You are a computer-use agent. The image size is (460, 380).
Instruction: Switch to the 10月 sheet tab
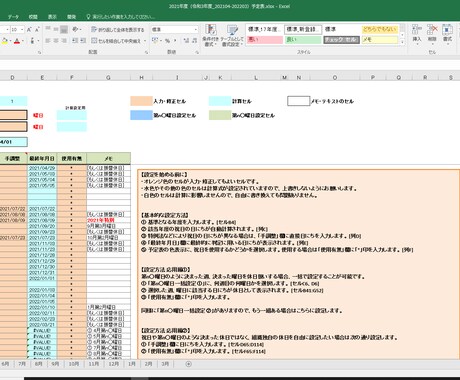[74, 364]
